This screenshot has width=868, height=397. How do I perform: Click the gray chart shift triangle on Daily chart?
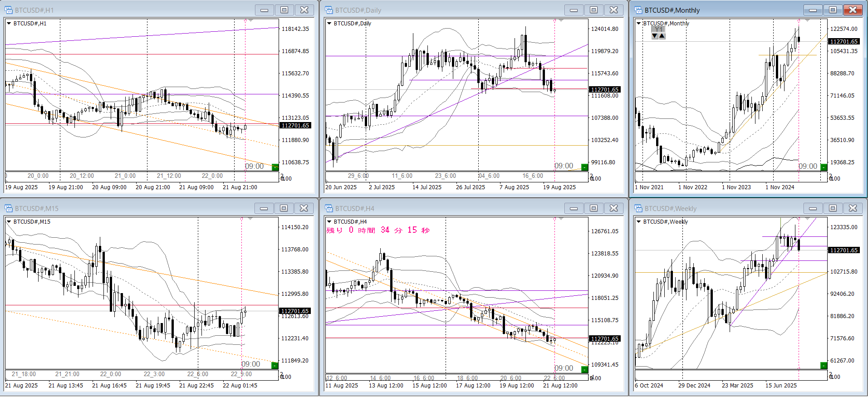[x=561, y=20]
